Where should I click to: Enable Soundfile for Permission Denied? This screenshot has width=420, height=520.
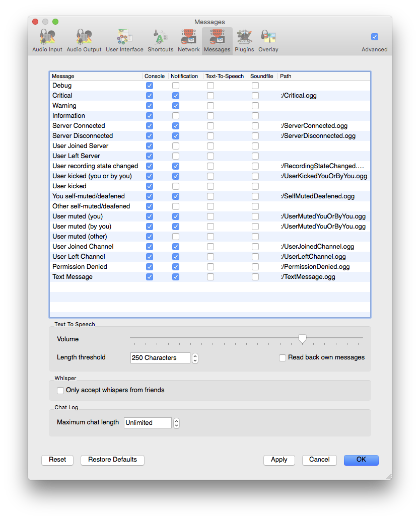(255, 267)
